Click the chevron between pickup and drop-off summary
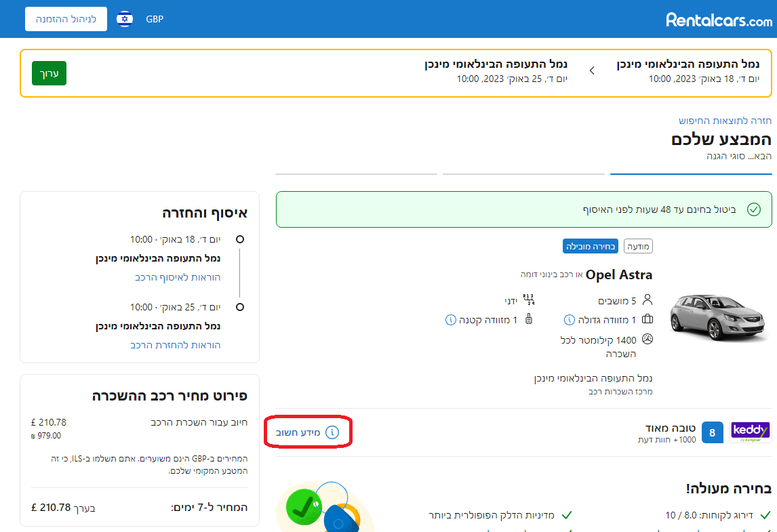Screen dimensions: 777x532 pyautogui.click(x=592, y=71)
